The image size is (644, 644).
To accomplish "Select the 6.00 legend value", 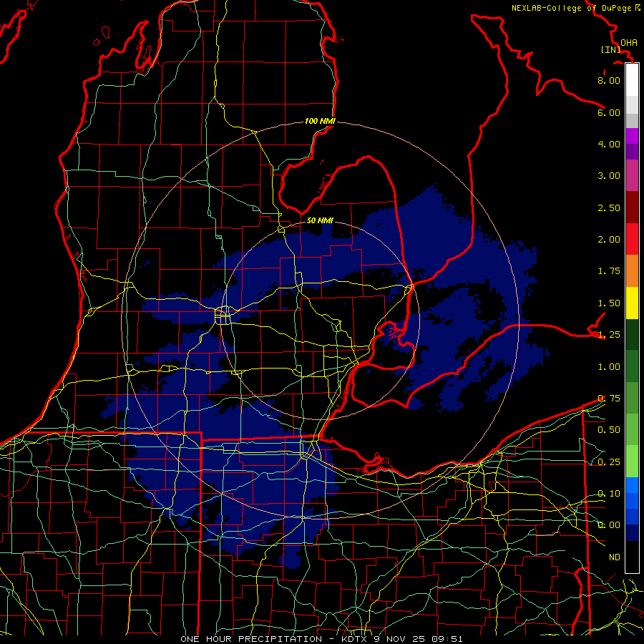I will point(609,112).
